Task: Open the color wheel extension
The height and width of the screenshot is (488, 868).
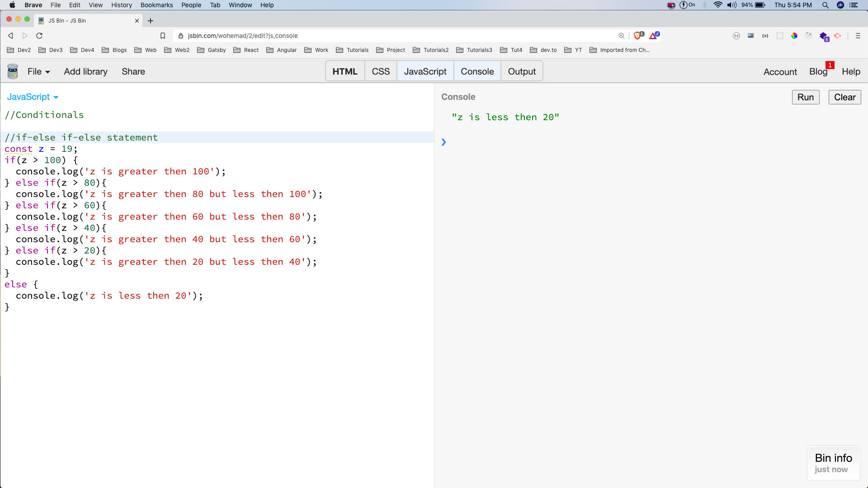Action: pyautogui.click(x=794, y=36)
